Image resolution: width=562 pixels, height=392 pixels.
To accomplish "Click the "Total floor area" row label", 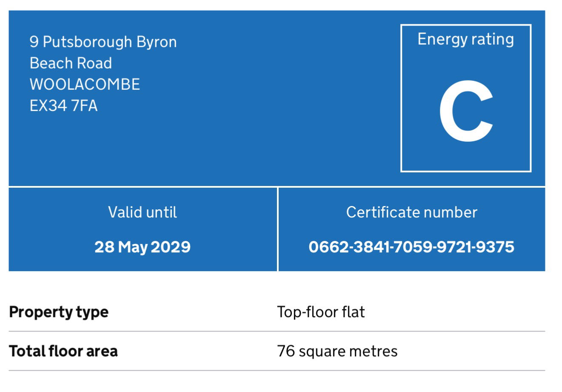I will (x=63, y=351).
